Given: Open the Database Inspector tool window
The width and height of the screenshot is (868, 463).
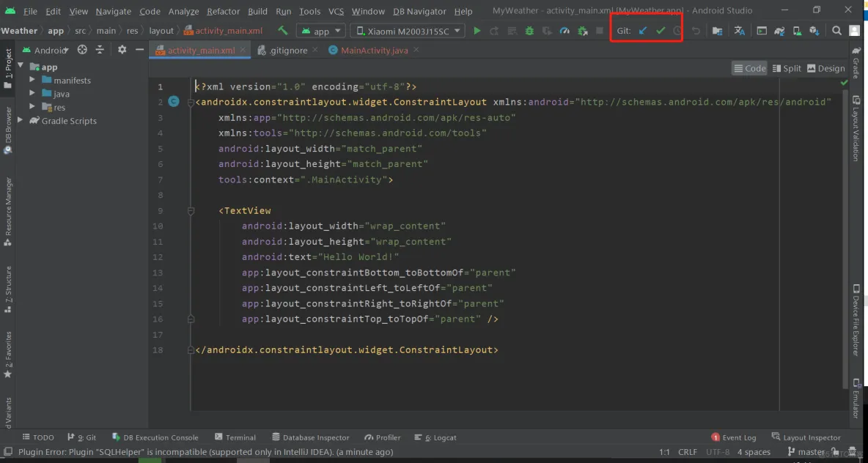Looking at the screenshot, I should (x=311, y=437).
